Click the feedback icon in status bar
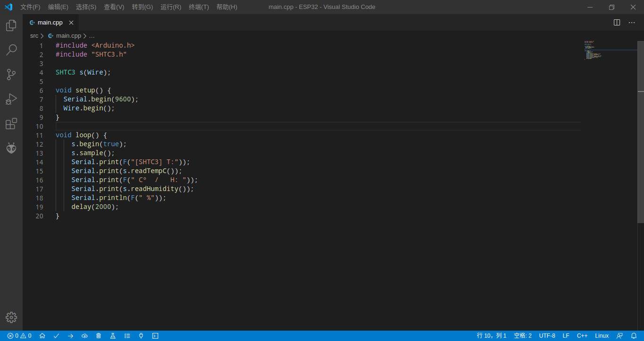 620,336
